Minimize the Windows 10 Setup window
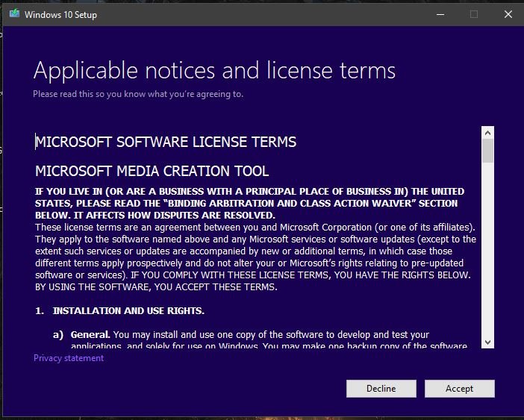Image resolution: width=524 pixels, height=420 pixels. coord(440,14)
